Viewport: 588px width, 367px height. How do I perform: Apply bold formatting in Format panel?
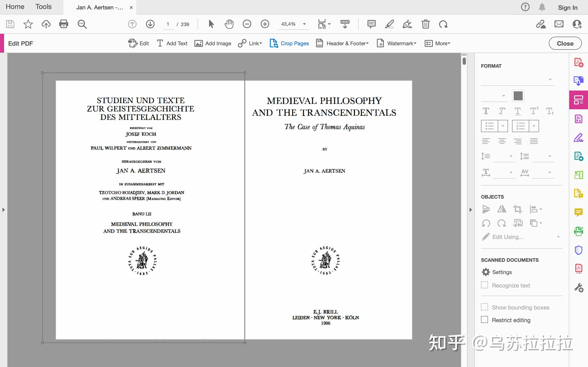click(486, 111)
